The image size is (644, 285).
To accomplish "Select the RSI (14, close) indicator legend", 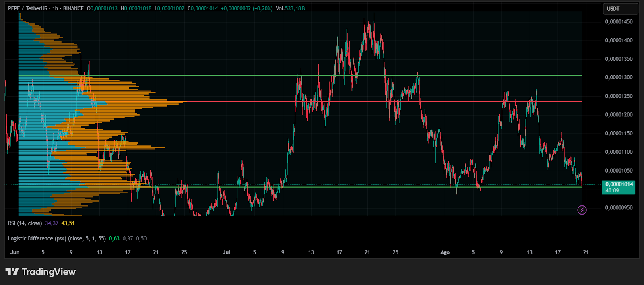I will (x=25, y=223).
